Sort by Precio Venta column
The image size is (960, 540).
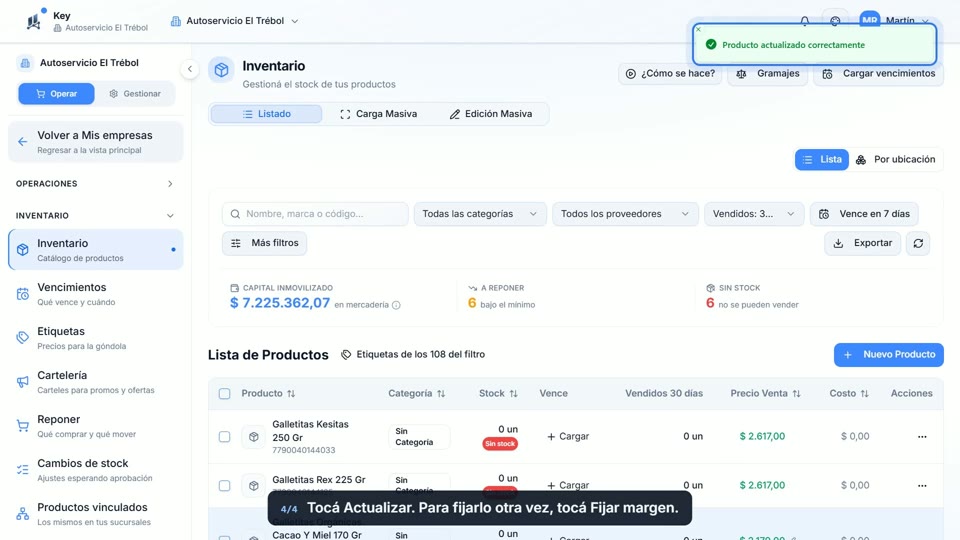[796, 394]
